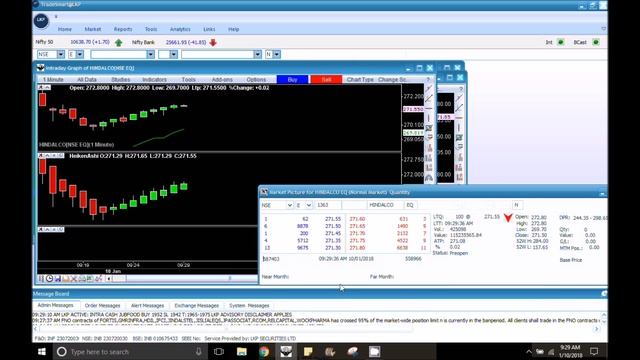Click the Chart Type button
Image resolution: width=640 pixels, height=360 pixels.
360,80
